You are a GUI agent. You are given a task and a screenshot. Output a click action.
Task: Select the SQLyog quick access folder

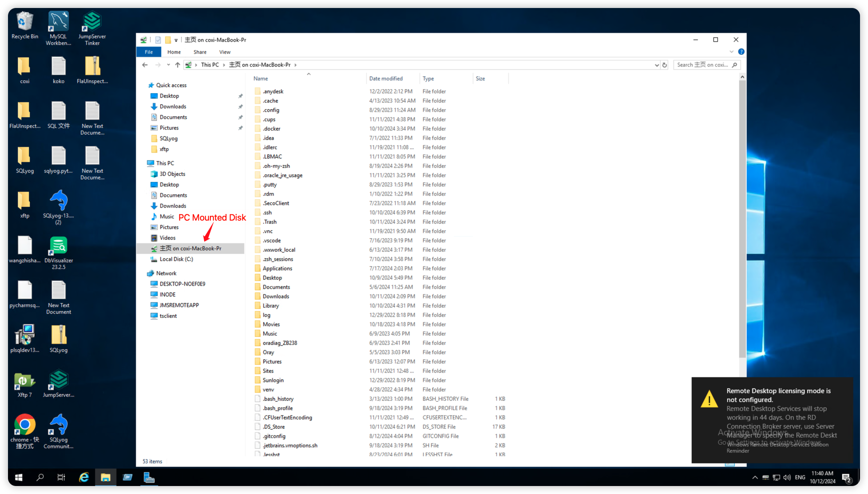168,138
